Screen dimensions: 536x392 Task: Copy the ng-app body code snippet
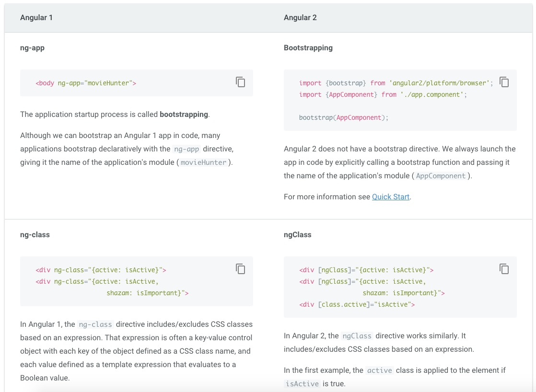tap(240, 82)
